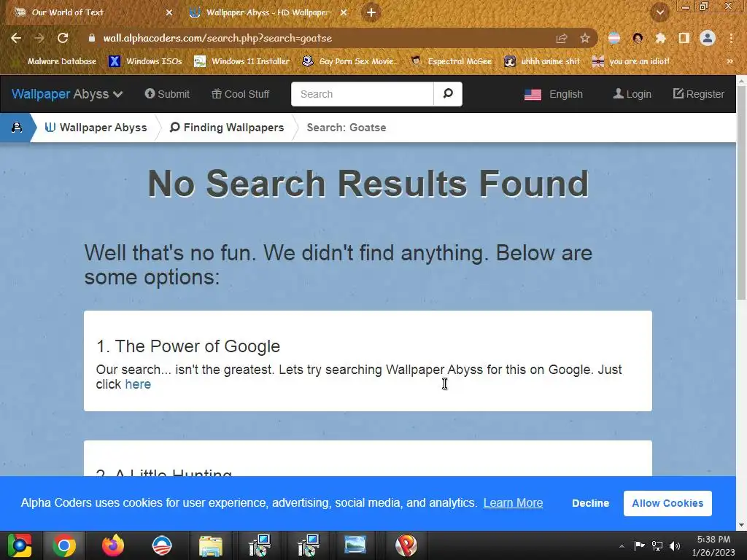Open the 'you are an idiot!' bookmark
747x560 pixels.
(x=630, y=61)
